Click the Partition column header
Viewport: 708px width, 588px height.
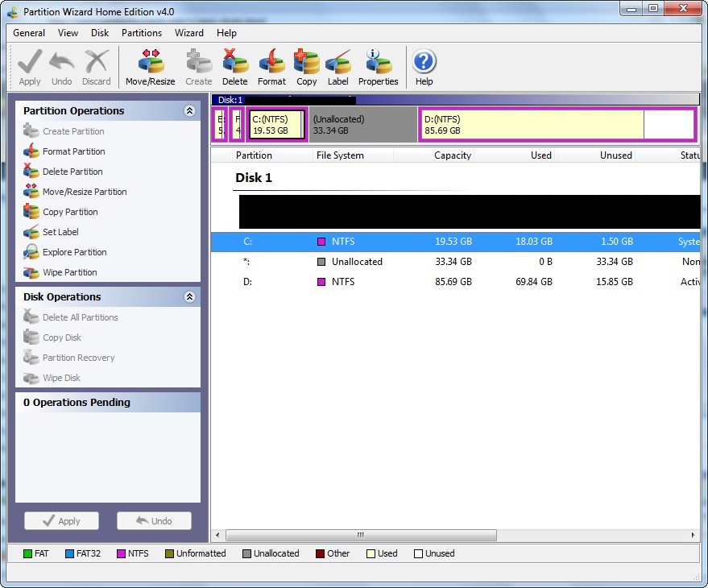(272, 155)
